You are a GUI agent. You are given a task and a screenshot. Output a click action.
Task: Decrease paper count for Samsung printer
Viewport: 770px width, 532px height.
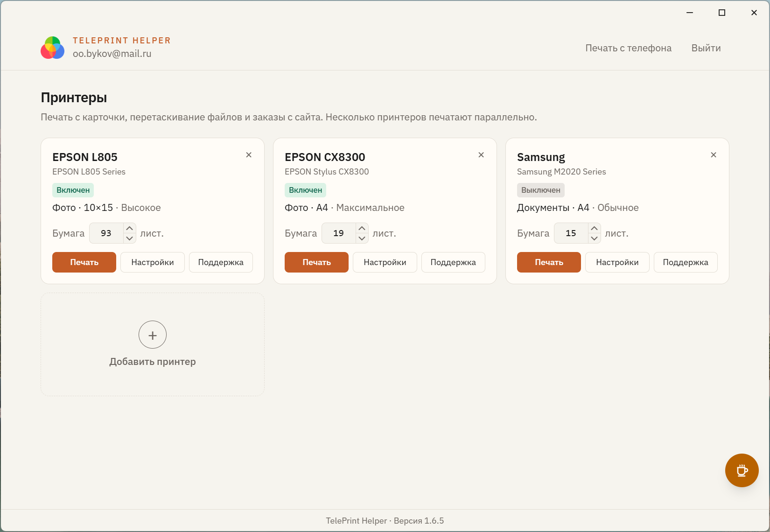coord(594,238)
